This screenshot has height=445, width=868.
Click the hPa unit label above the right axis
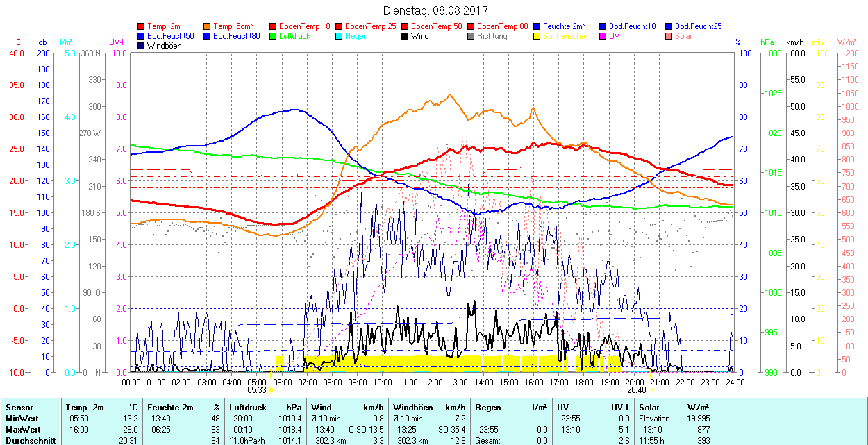(x=767, y=42)
